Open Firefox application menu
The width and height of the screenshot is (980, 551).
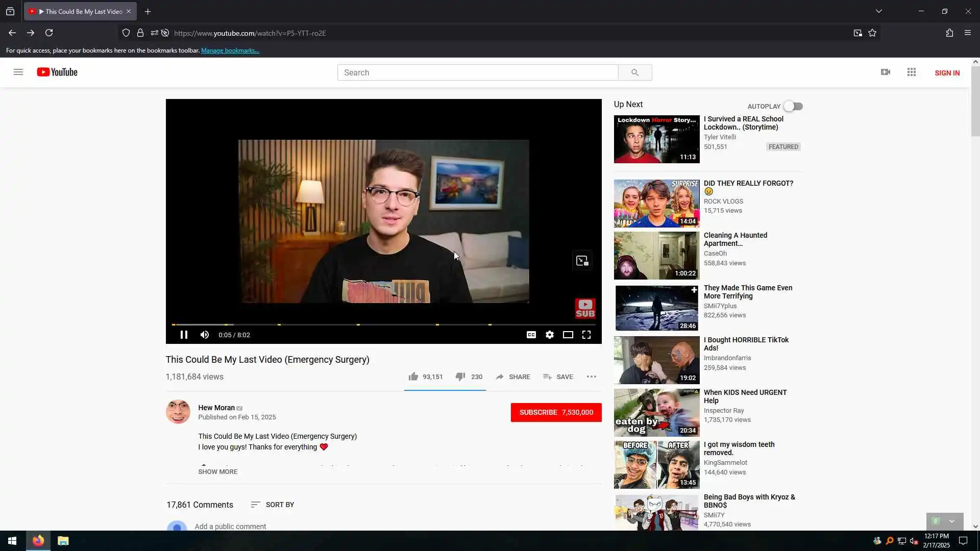pos(967,33)
